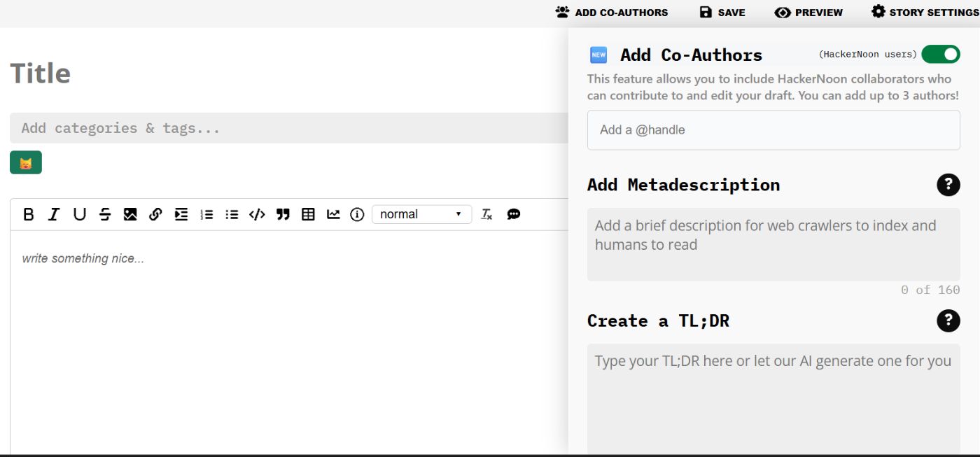Viewport: 980px width, 457px height.
Task: Toggle bold formatting in the editor toolbar
Action: point(29,214)
